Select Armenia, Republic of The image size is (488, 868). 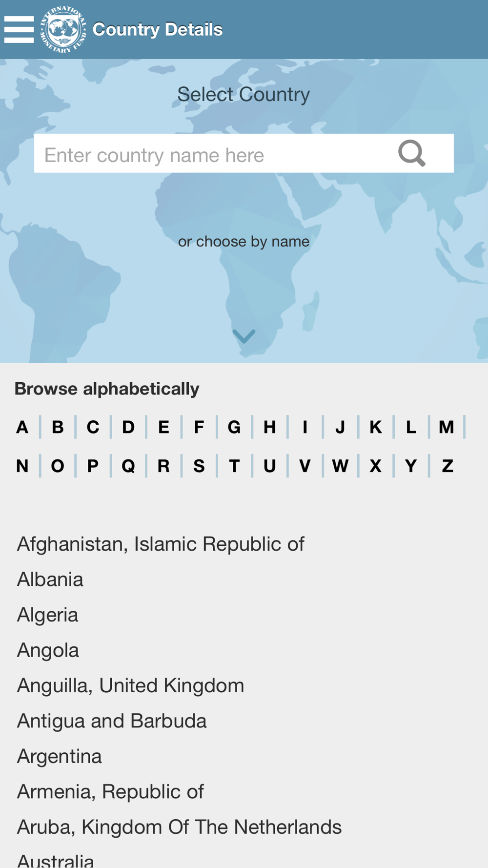tap(110, 792)
